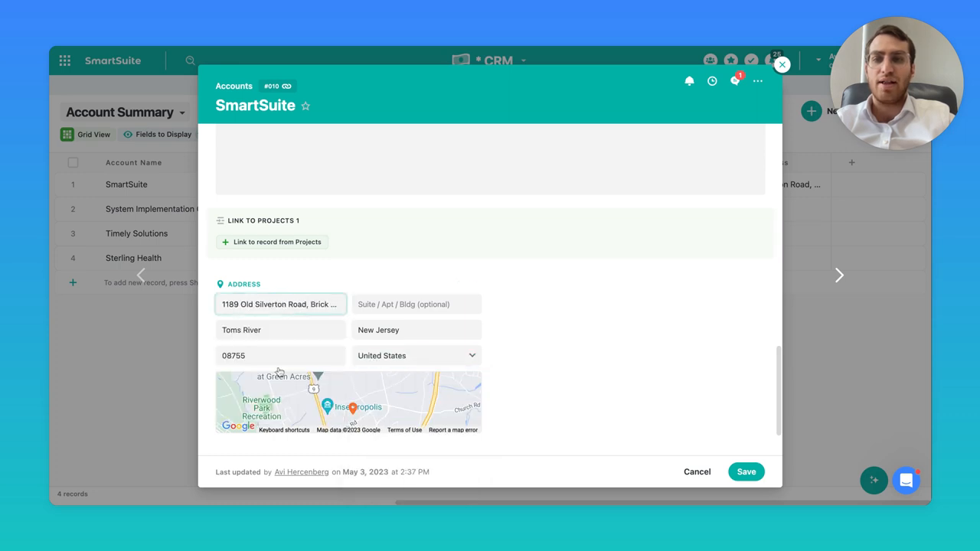This screenshot has height=551, width=980.
Task: Click the green sparkle assistant button
Action: (874, 480)
